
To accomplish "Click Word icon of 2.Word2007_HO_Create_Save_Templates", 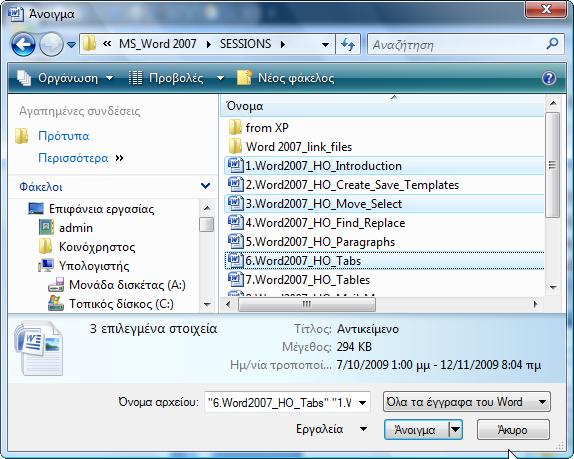I will point(235,184).
